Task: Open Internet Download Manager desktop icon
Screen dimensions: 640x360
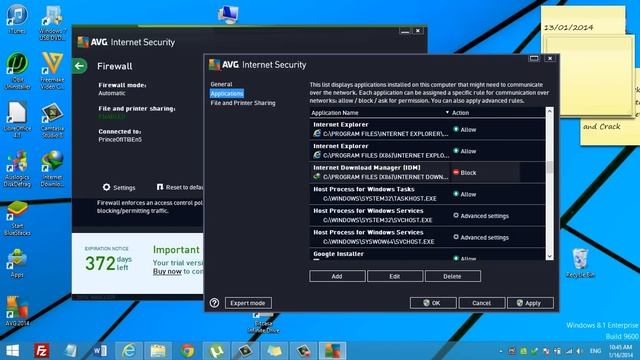Action: (52, 169)
